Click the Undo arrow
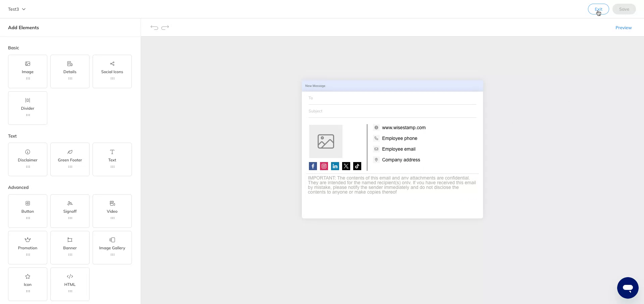 tap(154, 28)
